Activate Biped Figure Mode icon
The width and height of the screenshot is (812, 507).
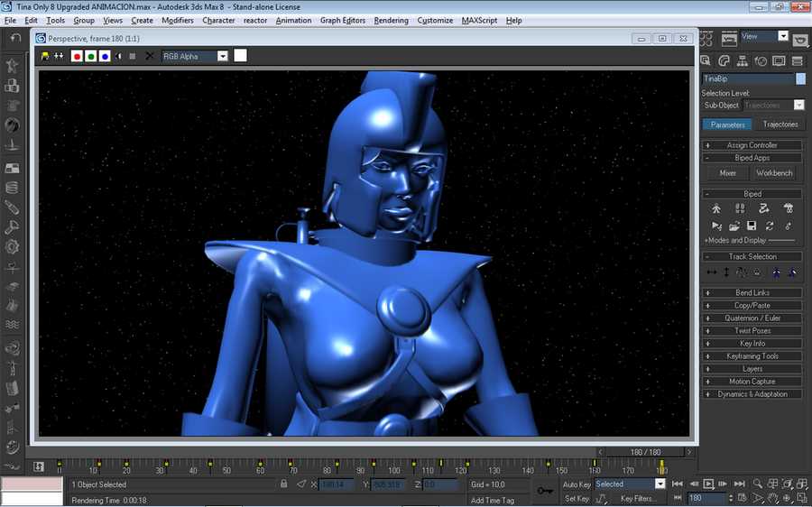[716, 208]
